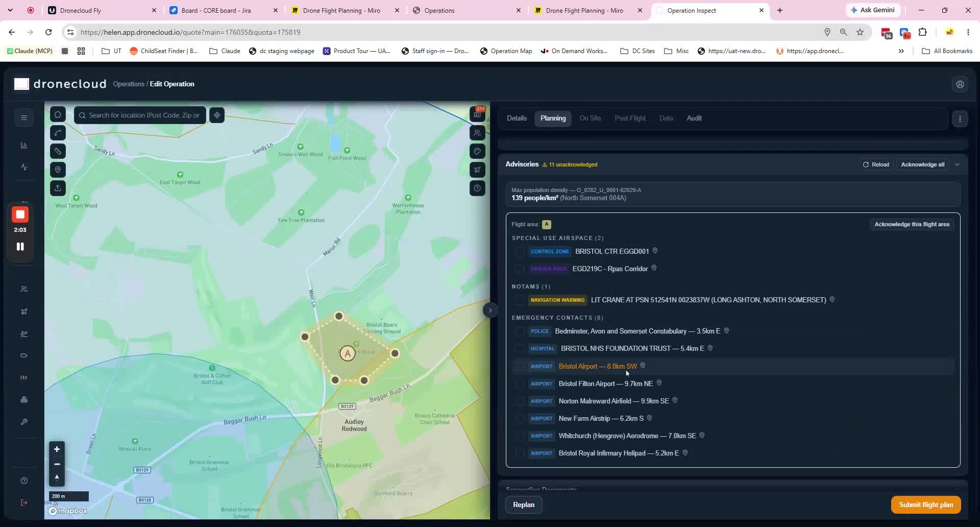The image size is (980, 527).
Task: Tick the Bedminster police contact checkbox
Action: coord(520,331)
